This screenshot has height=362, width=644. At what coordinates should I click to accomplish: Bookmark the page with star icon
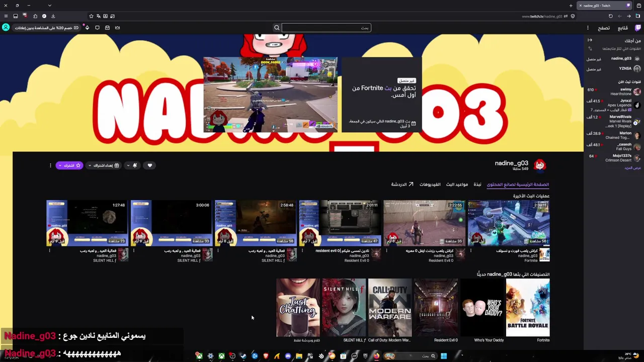(x=91, y=16)
